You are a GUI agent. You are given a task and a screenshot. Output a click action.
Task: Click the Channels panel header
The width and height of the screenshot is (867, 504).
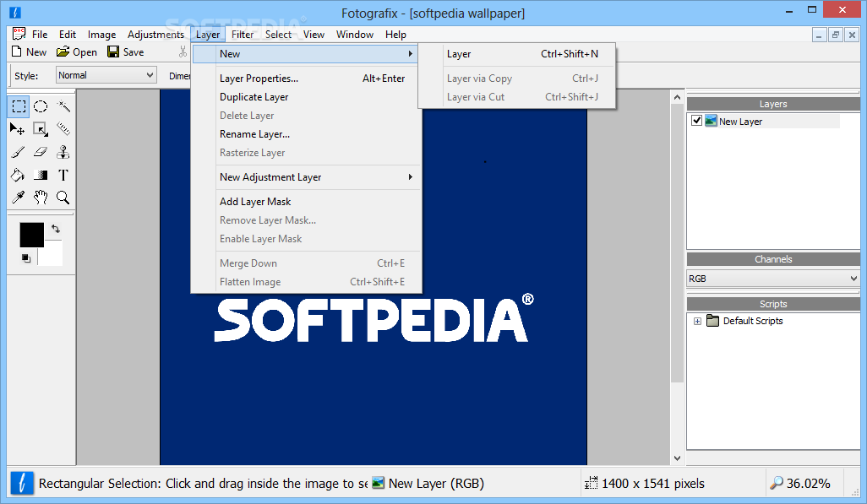click(773, 259)
